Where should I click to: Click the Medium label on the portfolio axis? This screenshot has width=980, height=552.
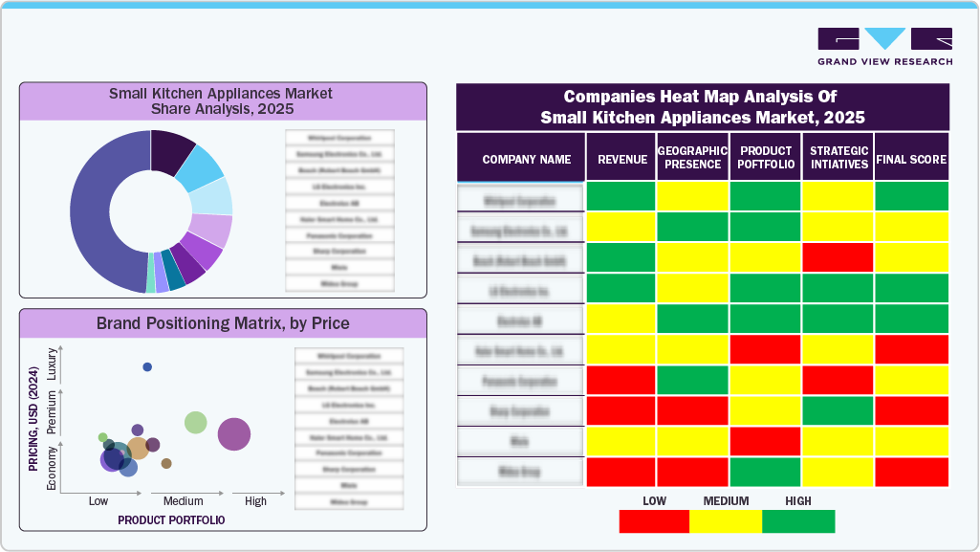click(184, 501)
